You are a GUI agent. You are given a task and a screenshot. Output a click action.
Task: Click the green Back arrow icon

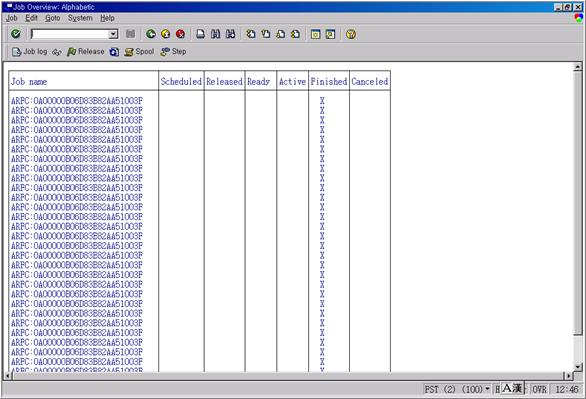click(151, 34)
